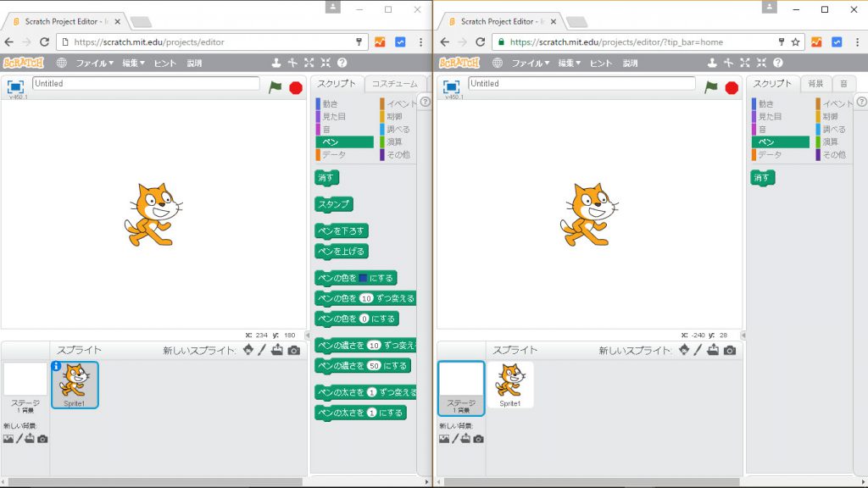Screen dimensions: 868x488
Task: Take new sprite from camera, left window
Action: click(x=294, y=350)
